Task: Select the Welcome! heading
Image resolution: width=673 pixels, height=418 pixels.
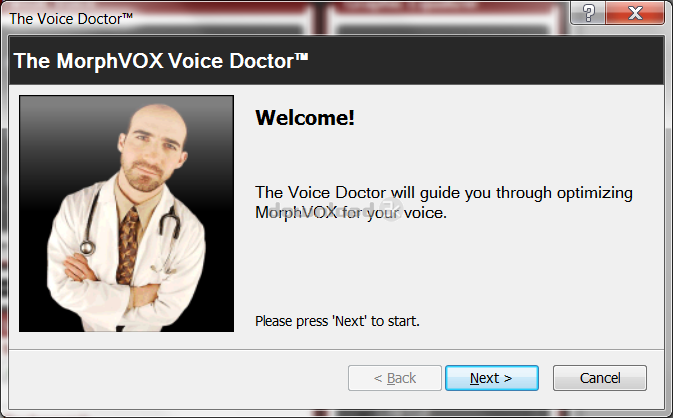Action: (x=305, y=118)
